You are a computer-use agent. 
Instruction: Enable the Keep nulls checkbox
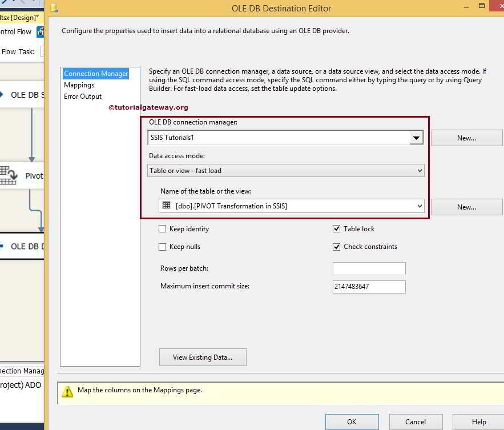tap(163, 247)
